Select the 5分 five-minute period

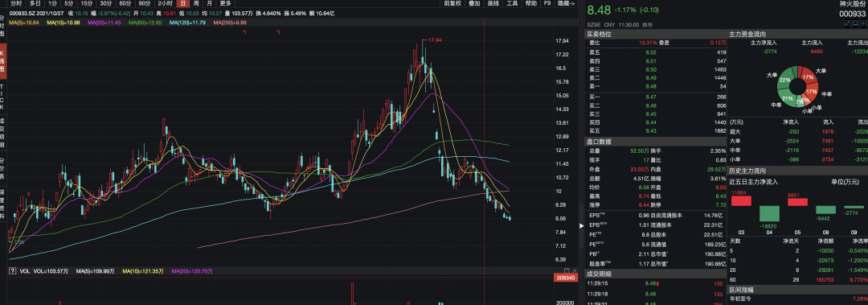click(x=68, y=3)
